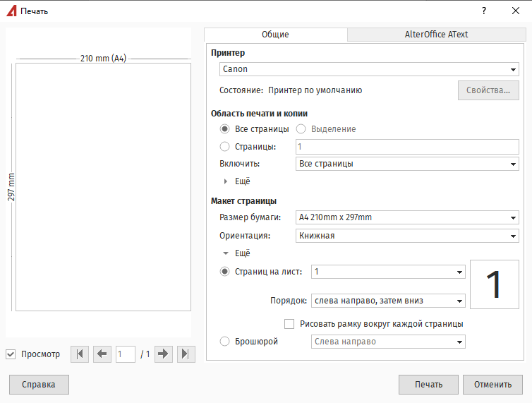Screen dimensions: 532x403
Task: Open the Ориентация dropdown
Action: 407,236
